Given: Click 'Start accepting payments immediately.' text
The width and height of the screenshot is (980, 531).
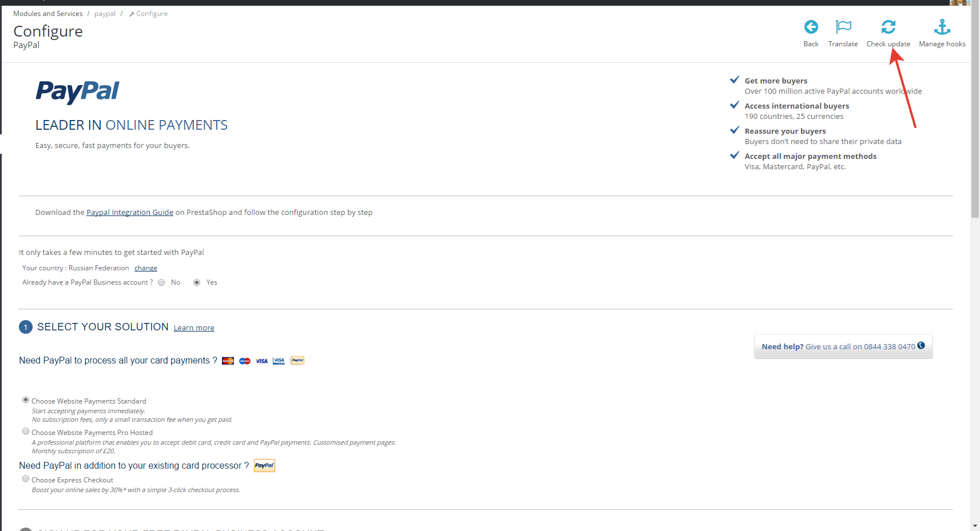Looking at the screenshot, I should pos(89,411).
